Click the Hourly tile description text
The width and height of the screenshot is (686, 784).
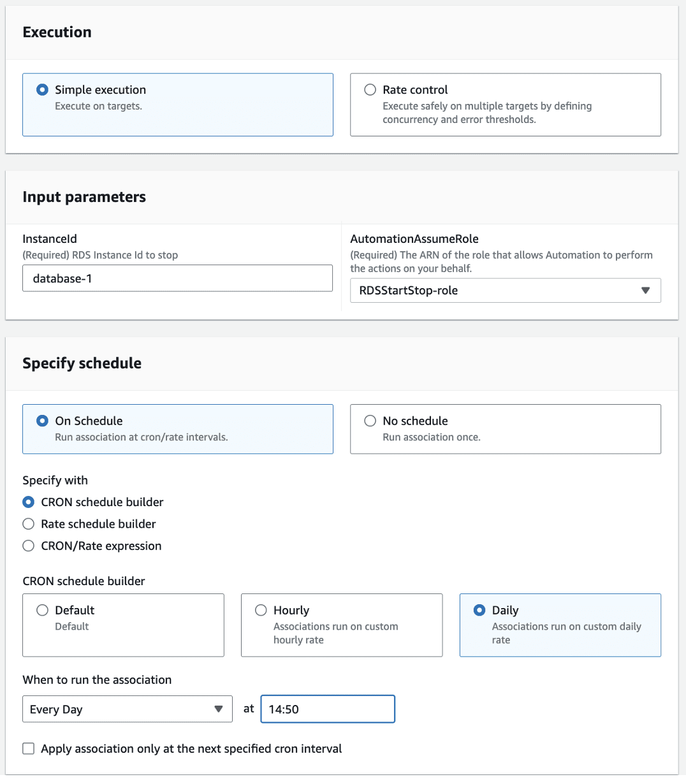[336, 633]
